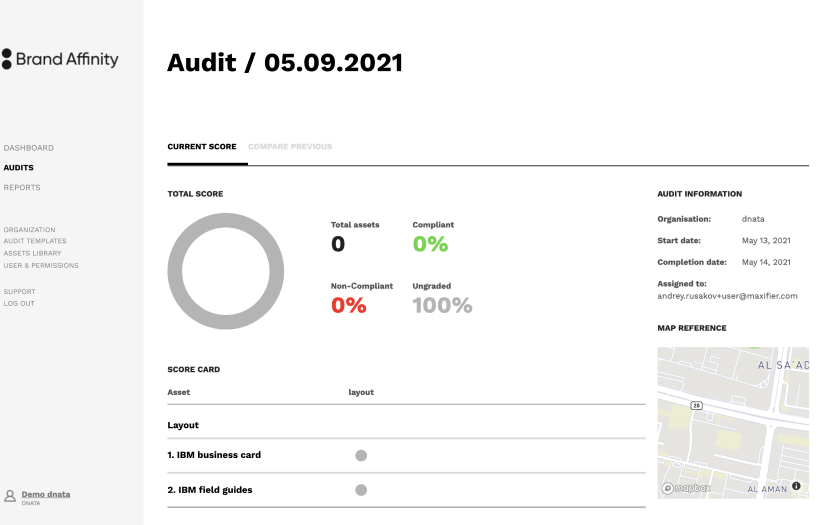
Task: Open the 1. IBM business card row
Action: point(406,456)
